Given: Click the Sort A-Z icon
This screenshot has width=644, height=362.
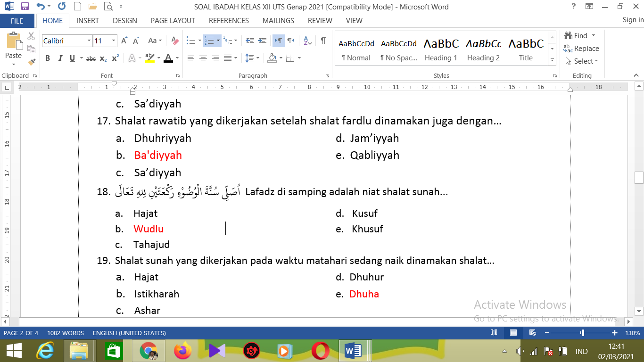Looking at the screenshot, I should (307, 41).
